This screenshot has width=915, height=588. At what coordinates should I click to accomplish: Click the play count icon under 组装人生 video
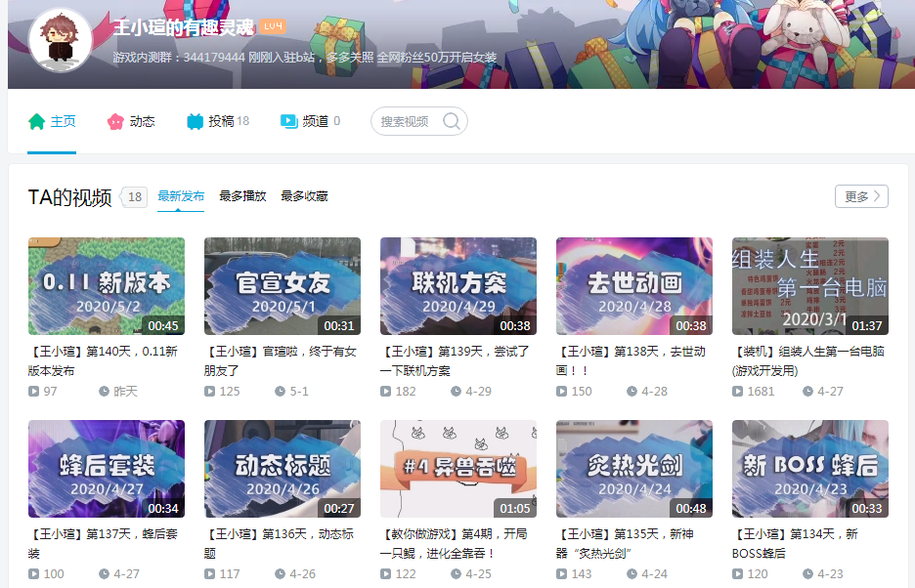(x=736, y=392)
